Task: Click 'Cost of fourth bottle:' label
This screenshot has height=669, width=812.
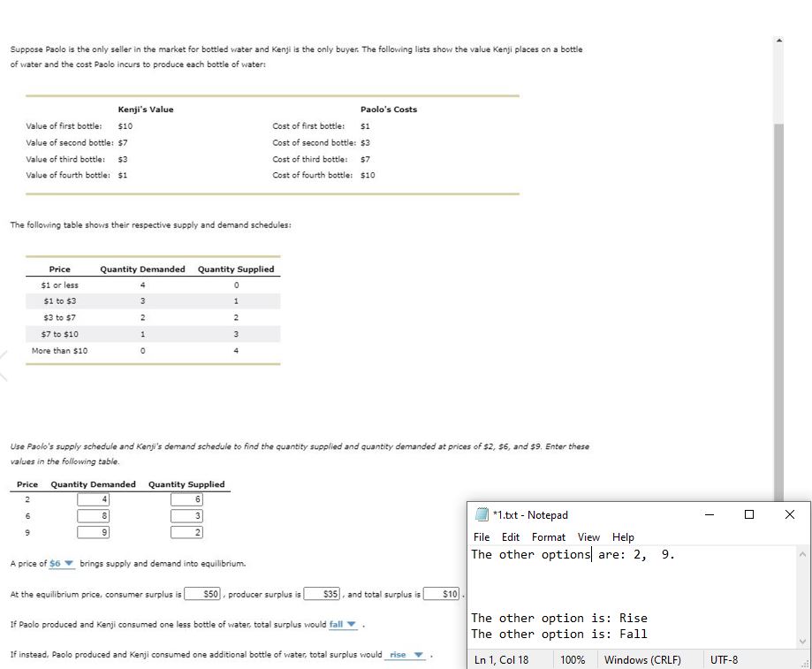Action: point(312,175)
